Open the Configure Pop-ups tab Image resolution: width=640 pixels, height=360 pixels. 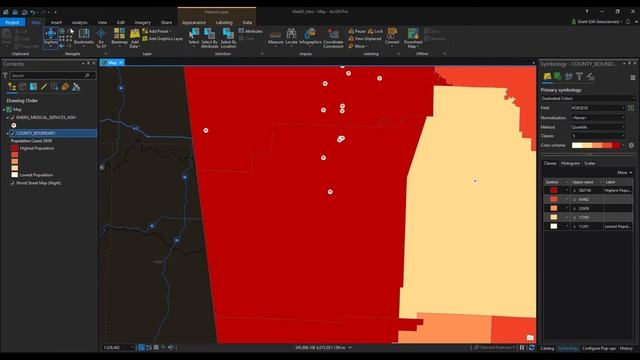(599, 348)
